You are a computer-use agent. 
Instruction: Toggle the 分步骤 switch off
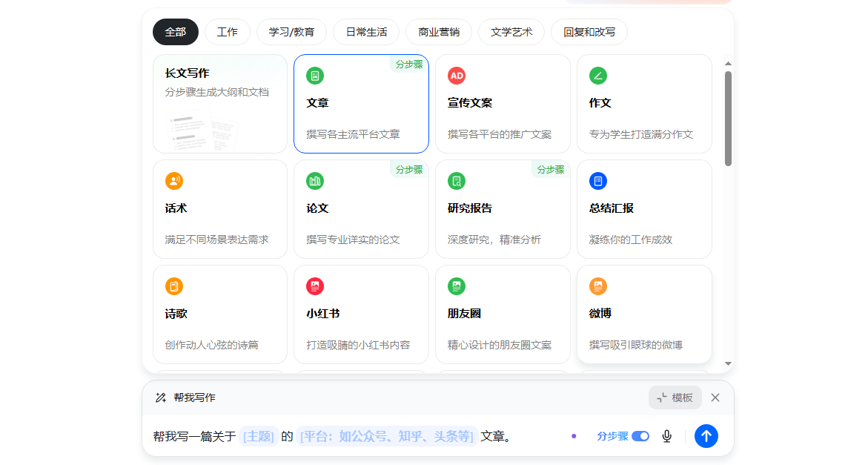click(640, 436)
